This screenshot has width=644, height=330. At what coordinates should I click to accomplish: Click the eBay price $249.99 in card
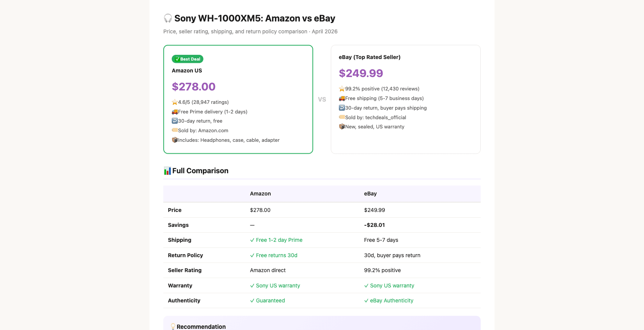coord(361,73)
